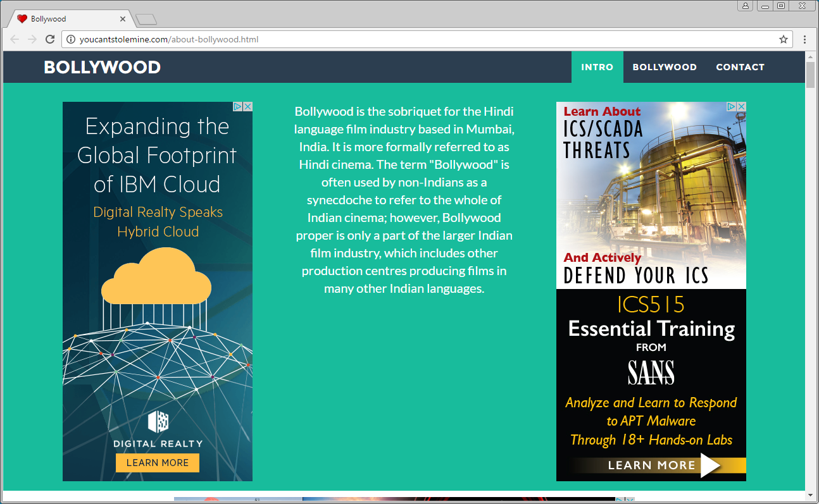Click LEARN MORE on the SANS training ad
This screenshot has height=504, width=819.
pos(651,464)
